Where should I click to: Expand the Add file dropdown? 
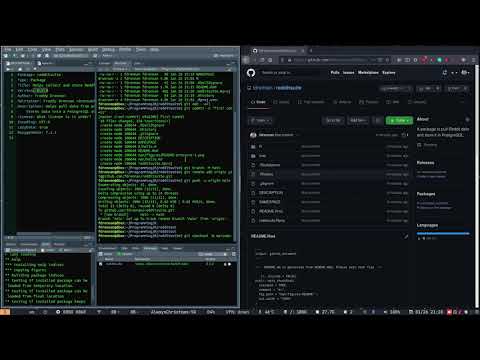tap(358, 120)
